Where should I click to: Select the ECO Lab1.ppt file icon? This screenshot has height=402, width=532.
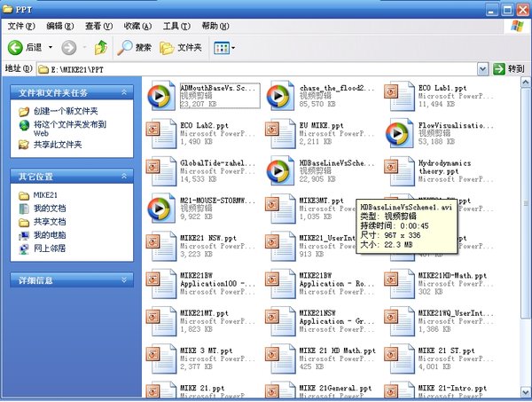coord(399,94)
